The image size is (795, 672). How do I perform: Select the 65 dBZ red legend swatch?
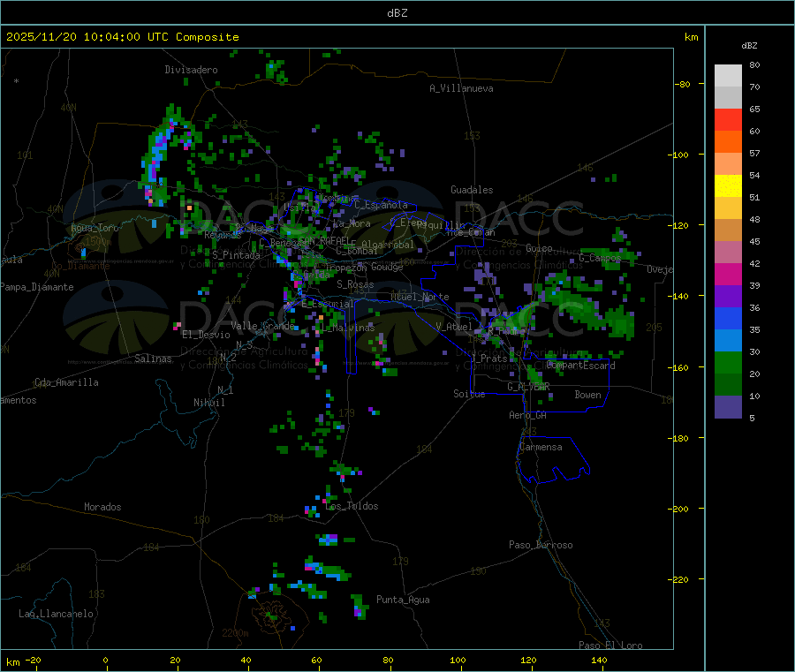[x=728, y=119]
